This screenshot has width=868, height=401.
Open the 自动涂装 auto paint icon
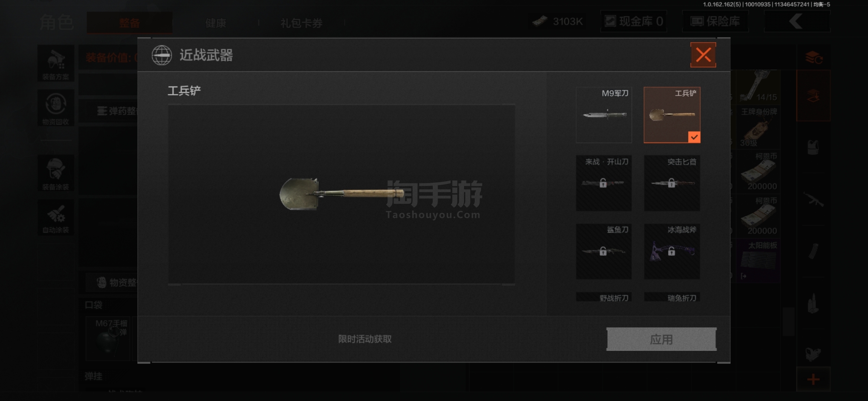click(56, 218)
